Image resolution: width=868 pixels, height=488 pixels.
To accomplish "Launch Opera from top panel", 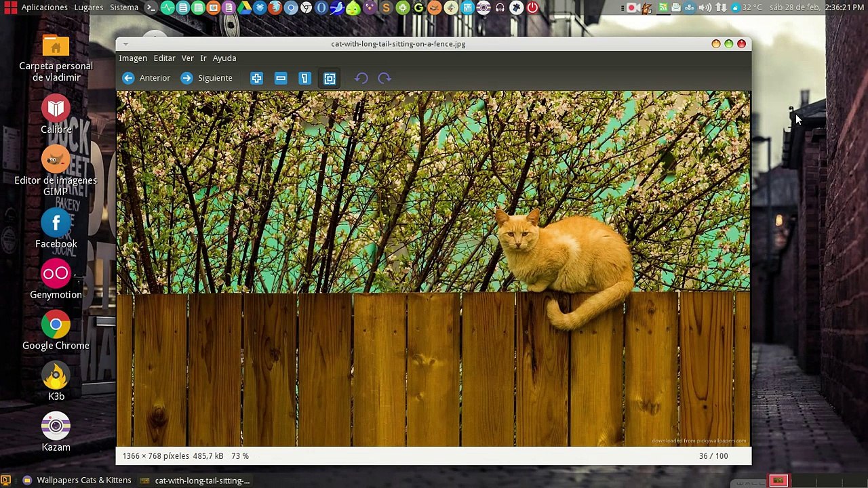I will click(321, 7).
